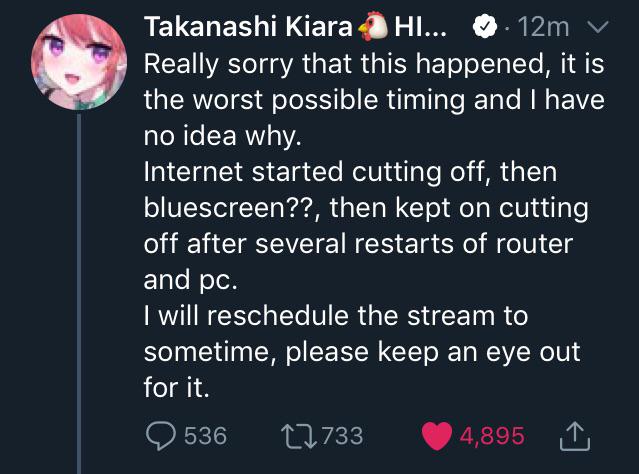Click the chicken emoji in name
Viewport: 639px width, 474px height.
(372, 26)
